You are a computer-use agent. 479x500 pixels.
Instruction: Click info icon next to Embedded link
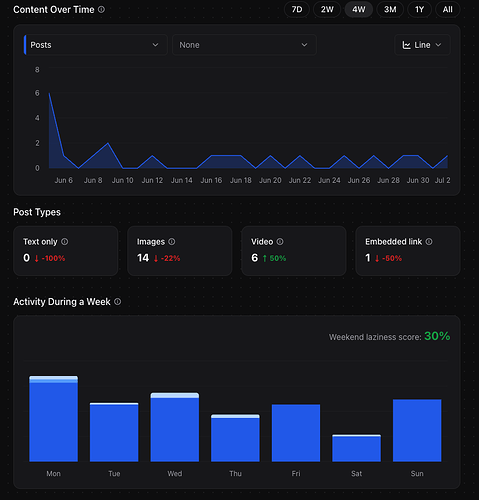pos(429,242)
